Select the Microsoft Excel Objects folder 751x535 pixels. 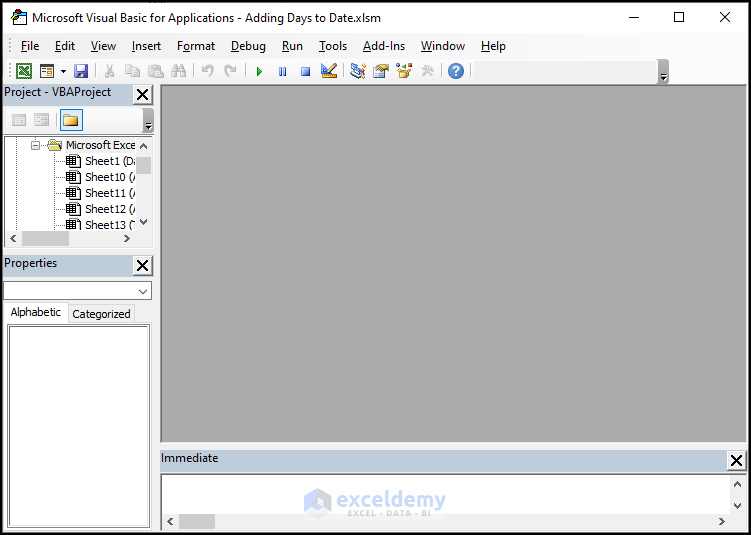click(100, 145)
